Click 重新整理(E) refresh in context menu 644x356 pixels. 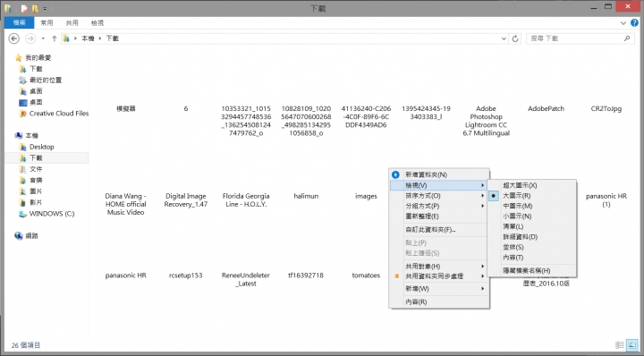pyautogui.click(x=439, y=216)
